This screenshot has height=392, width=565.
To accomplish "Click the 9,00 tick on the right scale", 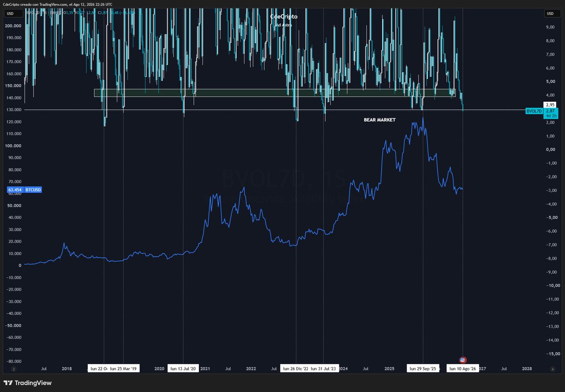I will (550, 27).
